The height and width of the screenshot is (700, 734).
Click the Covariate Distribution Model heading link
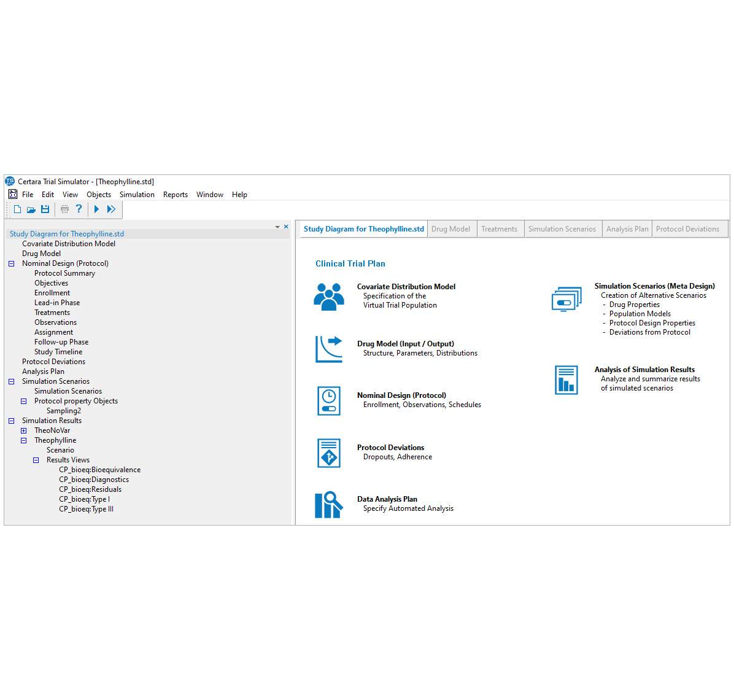pyautogui.click(x=406, y=287)
